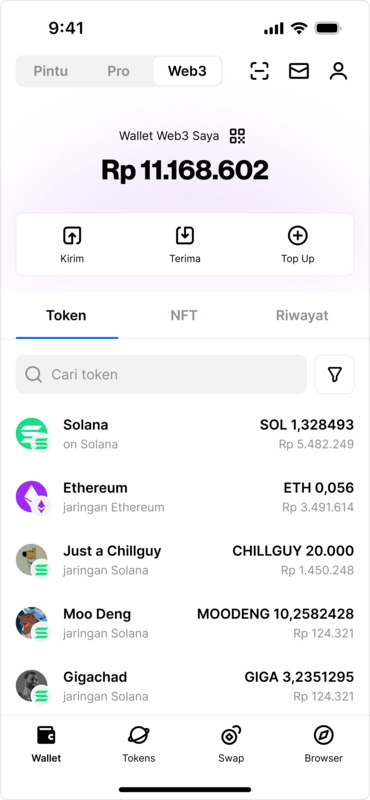Switch to the Pintu mode segment
The height and width of the screenshot is (800, 370).
pyautogui.click(x=51, y=71)
